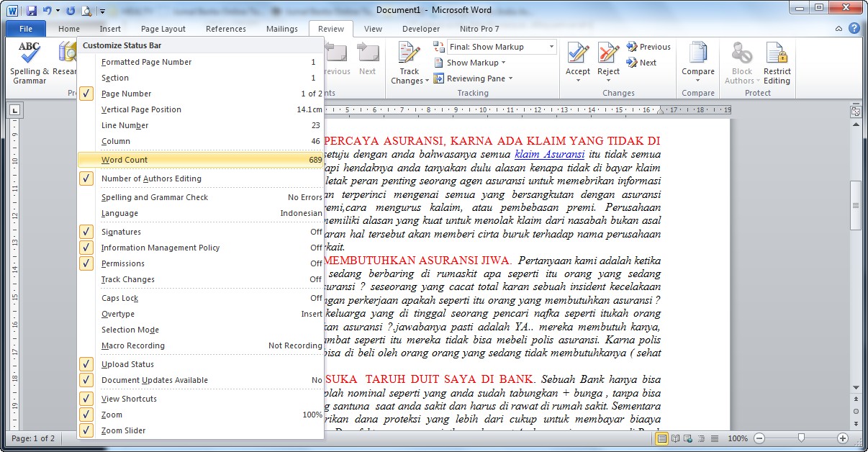Open the File tab
The width and height of the screenshot is (868, 452).
[26, 29]
